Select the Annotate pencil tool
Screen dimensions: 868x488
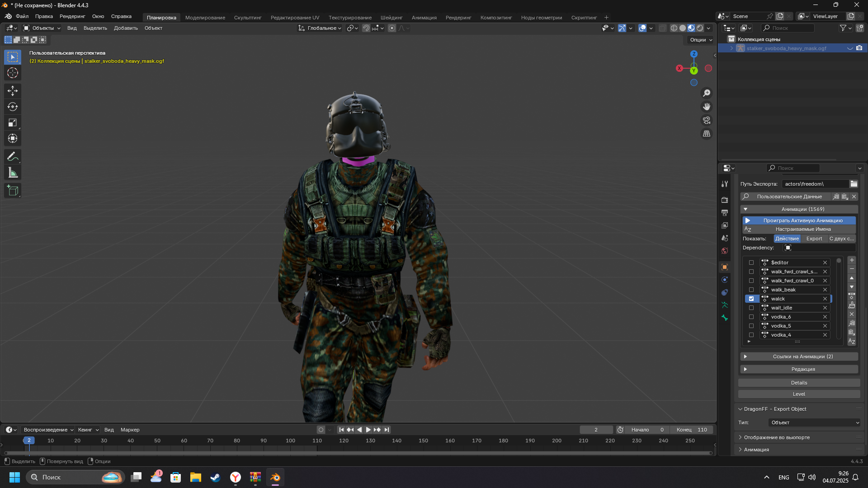click(x=13, y=156)
